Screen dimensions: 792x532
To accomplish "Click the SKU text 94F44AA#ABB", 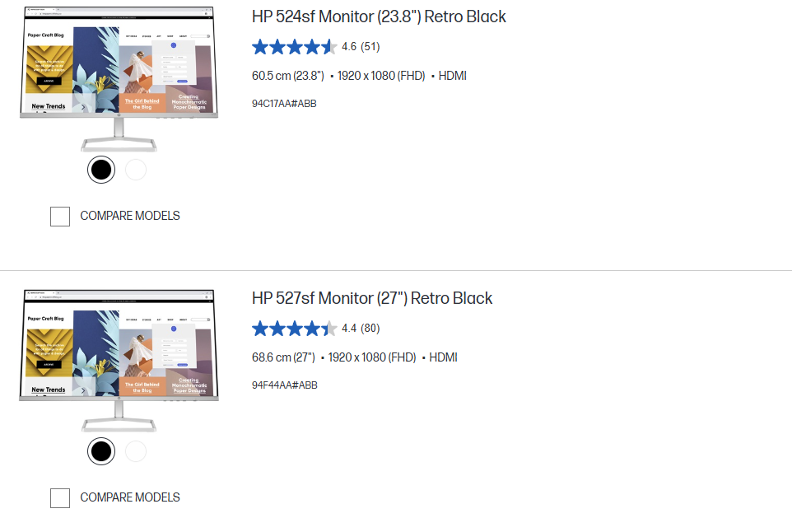I will coord(285,385).
